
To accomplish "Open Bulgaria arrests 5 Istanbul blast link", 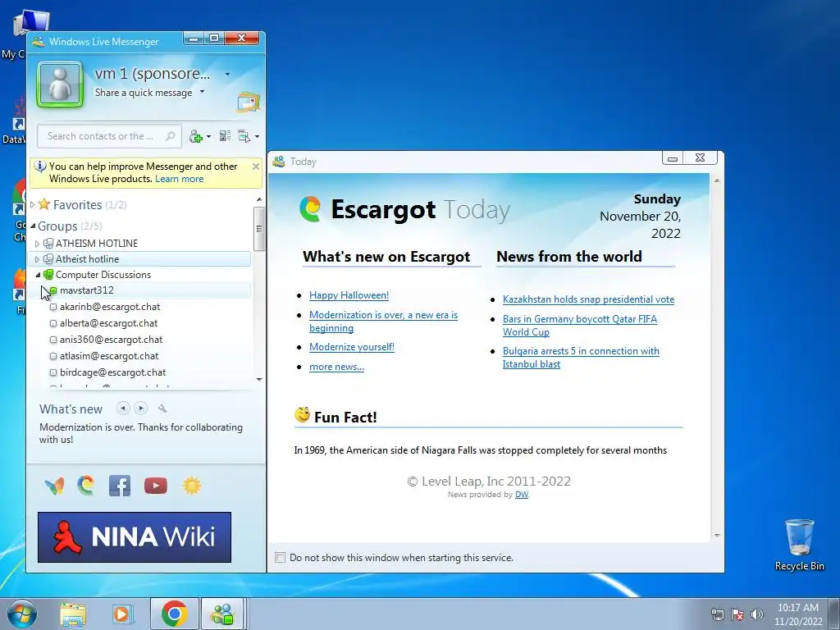I will coord(581,358).
